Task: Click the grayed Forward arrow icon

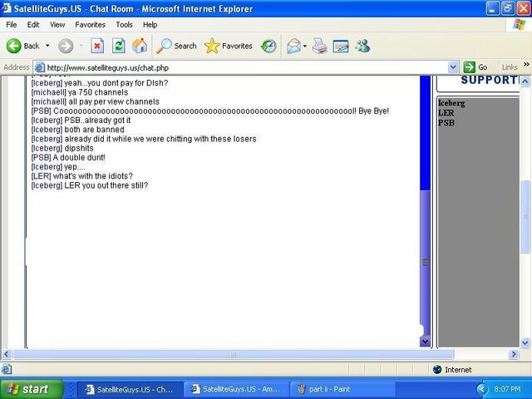Action: click(66, 46)
